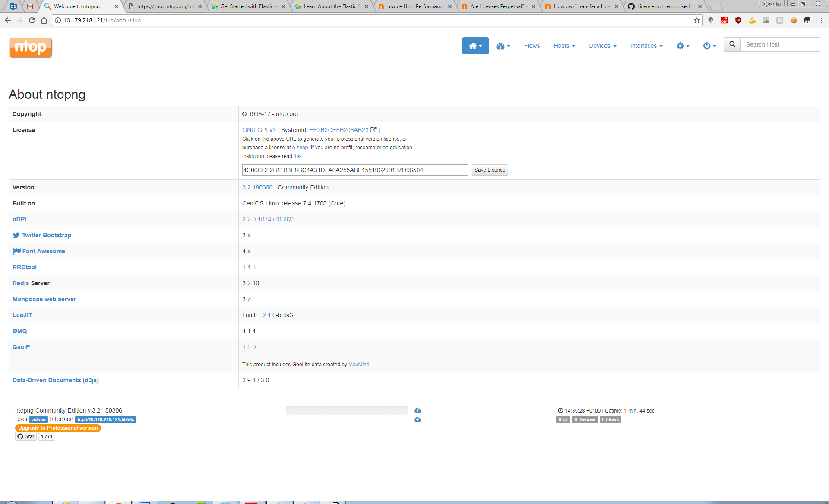829x504 pixels.
Task: Click the ntop logo
Action: click(30, 47)
